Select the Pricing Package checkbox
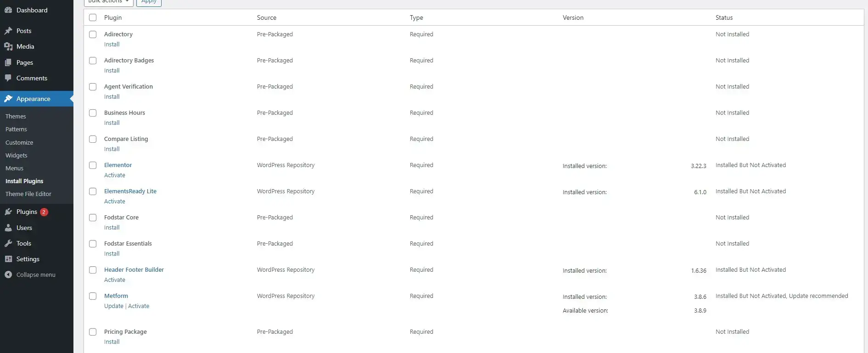This screenshot has height=353, width=868. click(93, 332)
